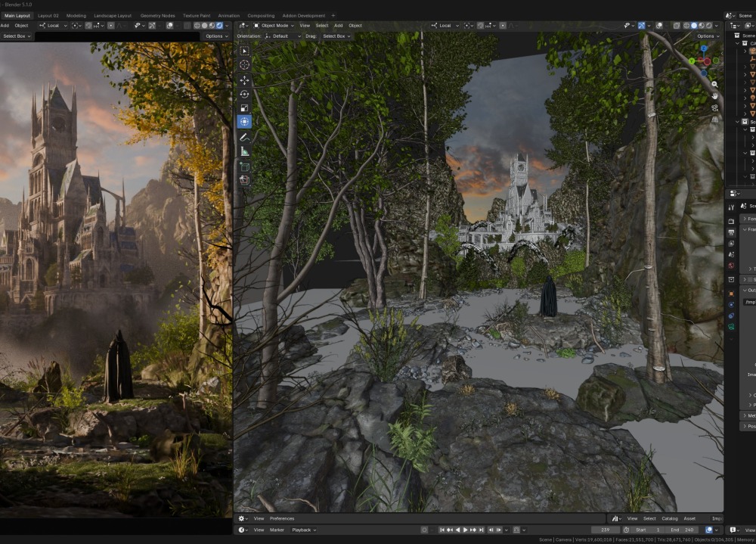Screen dimensions: 756x544
Task: Click the red X axis on navigation gizmo
Action: [707, 61]
